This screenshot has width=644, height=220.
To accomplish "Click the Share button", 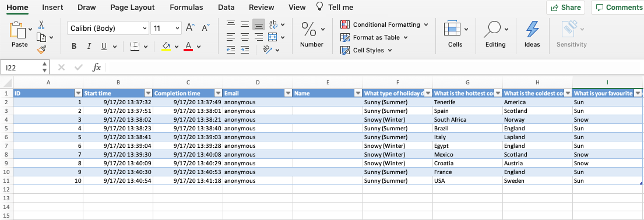I will (566, 8).
